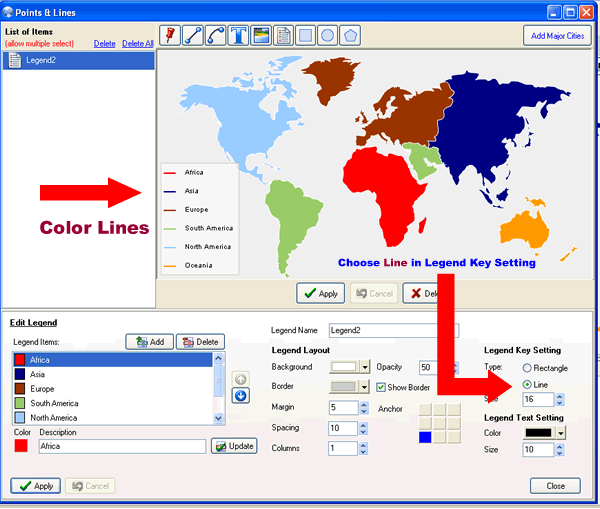This screenshot has width=600, height=509.
Task: Select Legend2 in the List of Items
Action: point(78,60)
